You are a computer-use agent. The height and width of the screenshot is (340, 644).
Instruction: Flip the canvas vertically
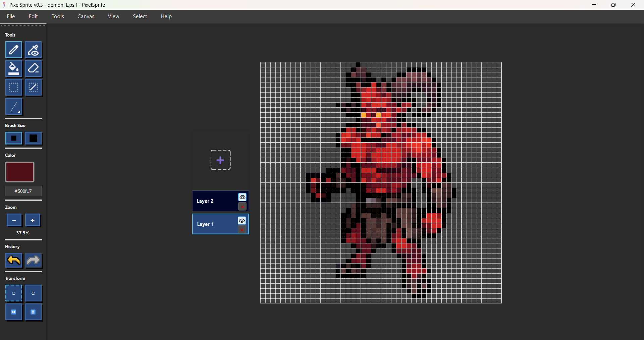[33, 312]
